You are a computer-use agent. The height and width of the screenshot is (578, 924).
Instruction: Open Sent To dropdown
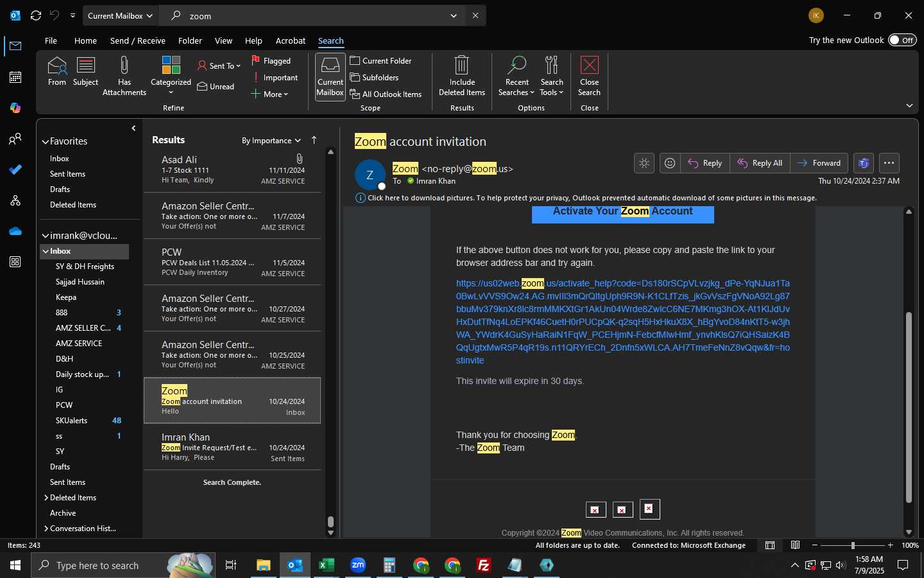219,66
